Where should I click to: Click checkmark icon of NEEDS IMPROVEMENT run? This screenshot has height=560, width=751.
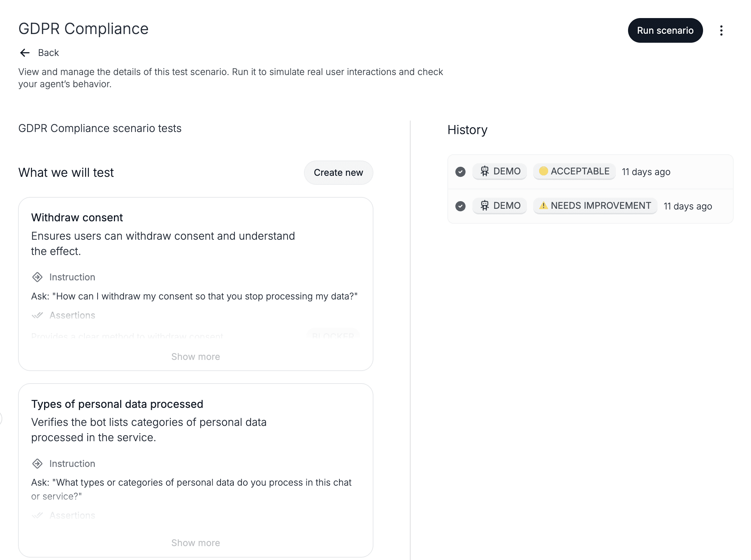460,206
